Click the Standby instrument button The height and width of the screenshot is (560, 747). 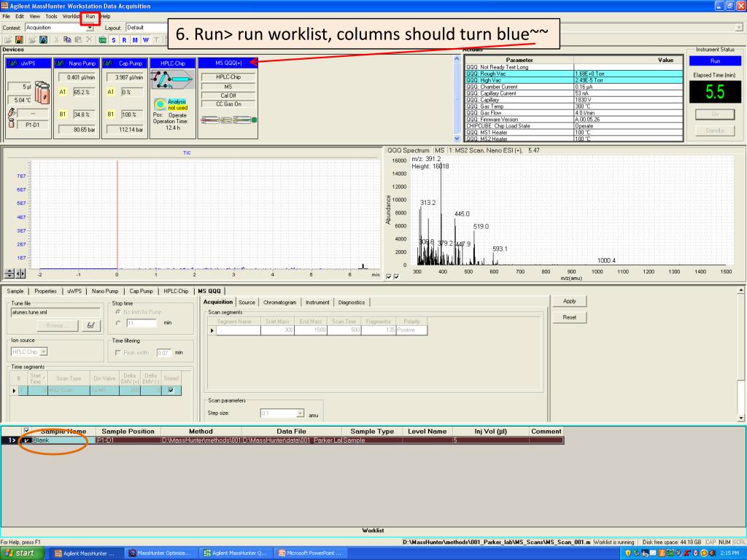pyautogui.click(x=715, y=131)
